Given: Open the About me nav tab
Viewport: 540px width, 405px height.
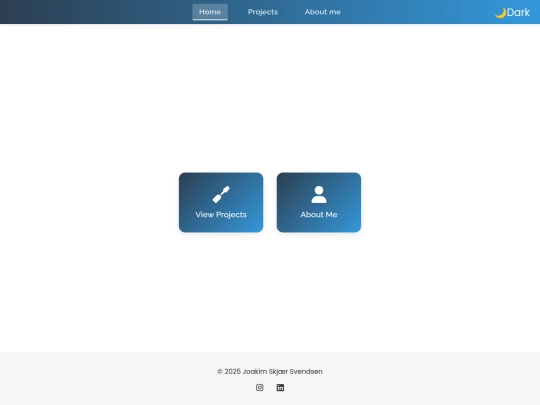Looking at the screenshot, I should 323,12.
